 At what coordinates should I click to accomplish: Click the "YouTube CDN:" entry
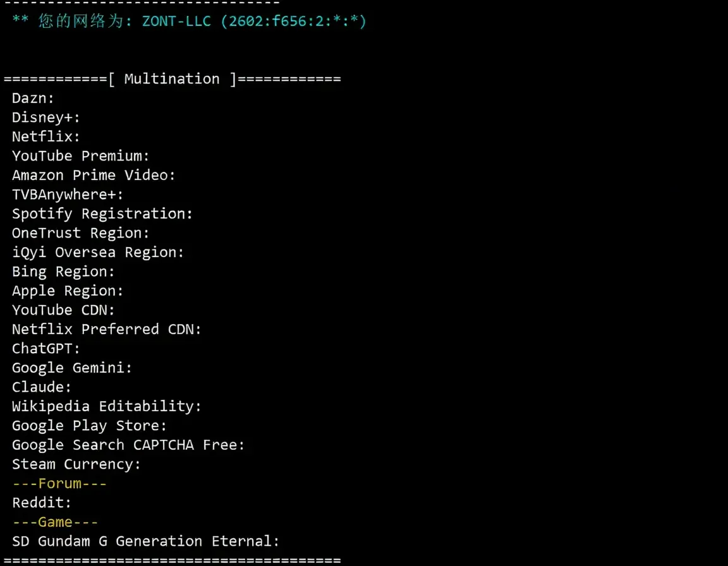[63, 310]
